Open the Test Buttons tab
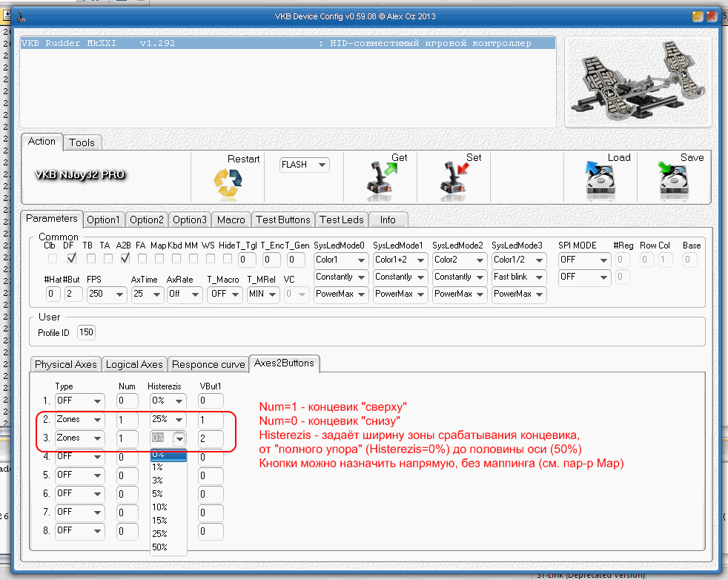Viewport: 728px width, 580px height. click(282, 220)
